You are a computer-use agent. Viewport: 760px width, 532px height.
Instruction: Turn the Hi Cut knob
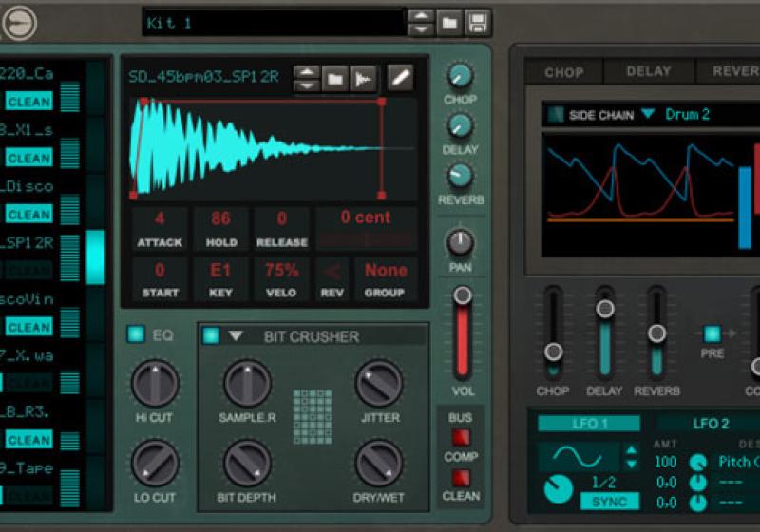click(x=155, y=383)
